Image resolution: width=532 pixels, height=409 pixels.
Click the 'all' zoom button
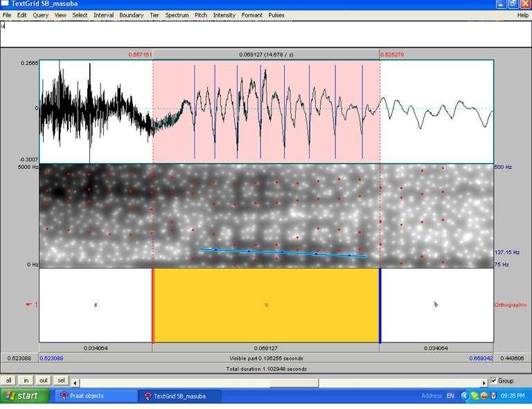point(8,380)
